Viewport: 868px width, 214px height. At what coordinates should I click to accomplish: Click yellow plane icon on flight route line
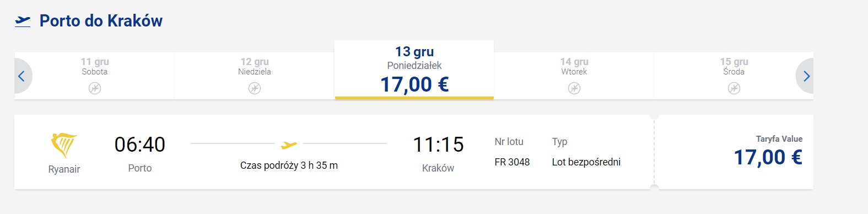289,145
